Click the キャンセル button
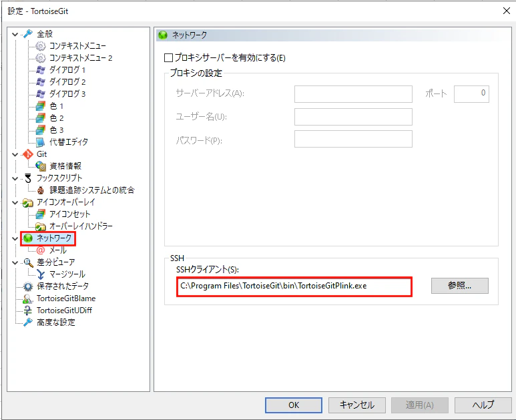The height and width of the screenshot is (420, 516). (x=356, y=405)
